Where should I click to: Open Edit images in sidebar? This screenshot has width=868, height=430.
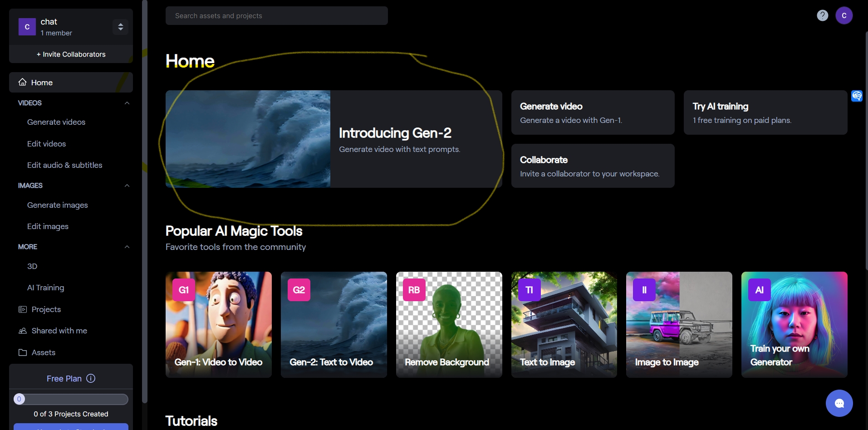(48, 226)
